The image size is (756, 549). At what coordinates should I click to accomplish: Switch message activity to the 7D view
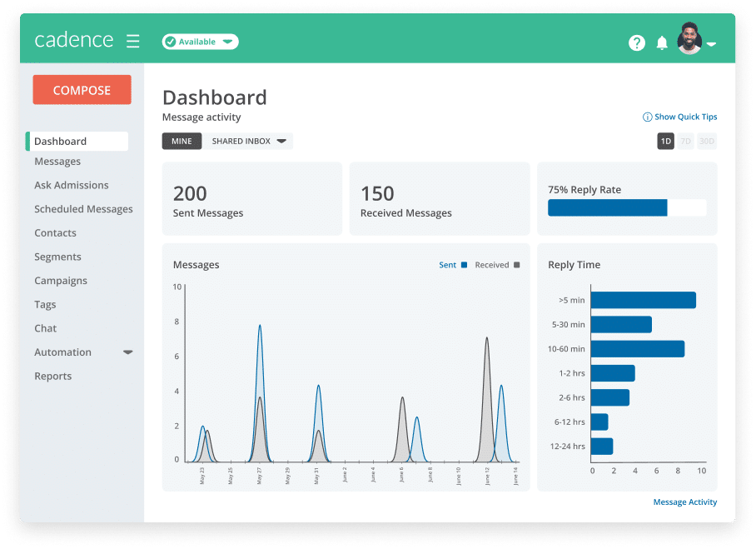click(685, 141)
